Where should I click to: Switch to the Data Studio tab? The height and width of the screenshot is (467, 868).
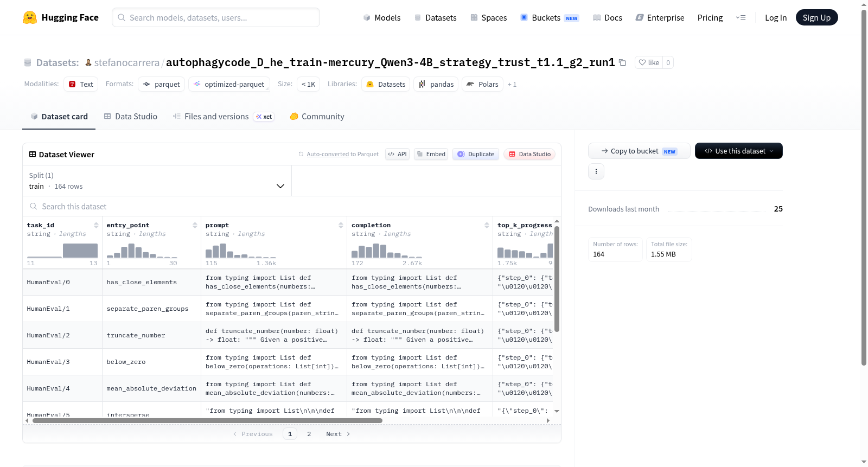click(131, 116)
